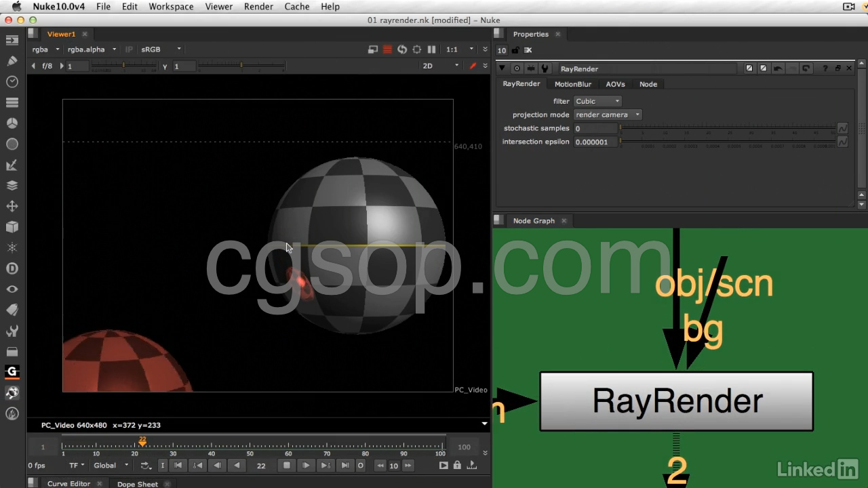Open the Image nodes toolbar menu
Viewport: 868px width, 488px height.
tap(12, 40)
